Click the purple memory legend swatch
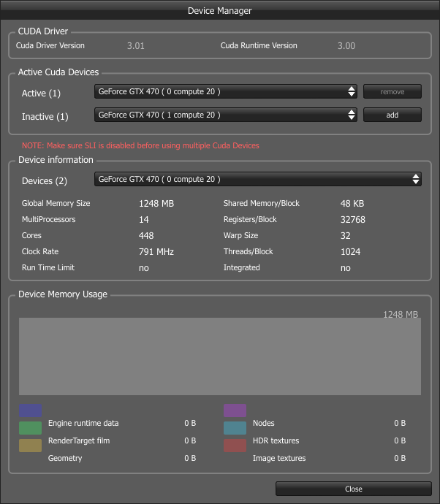 tap(235, 411)
